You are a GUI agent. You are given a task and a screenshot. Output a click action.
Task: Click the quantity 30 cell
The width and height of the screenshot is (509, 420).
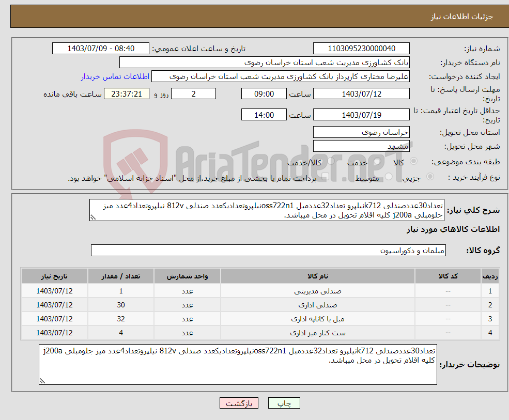121,305
